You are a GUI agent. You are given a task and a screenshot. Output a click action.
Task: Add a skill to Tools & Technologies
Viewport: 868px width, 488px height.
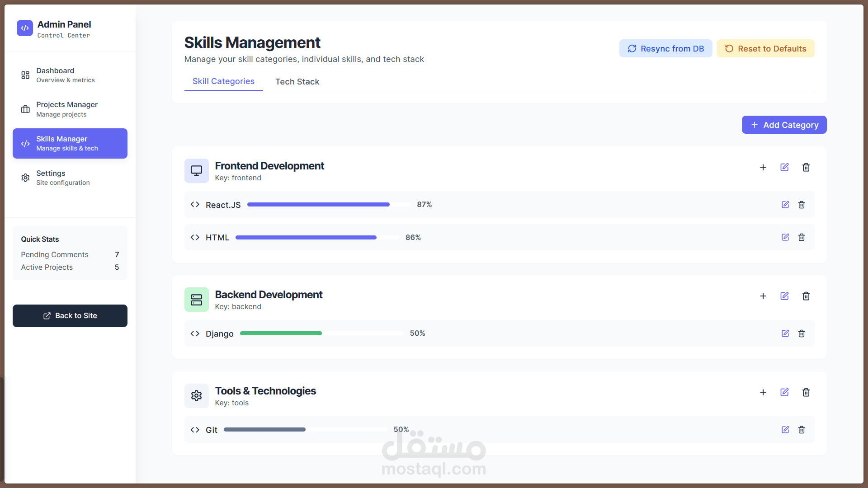tap(763, 392)
